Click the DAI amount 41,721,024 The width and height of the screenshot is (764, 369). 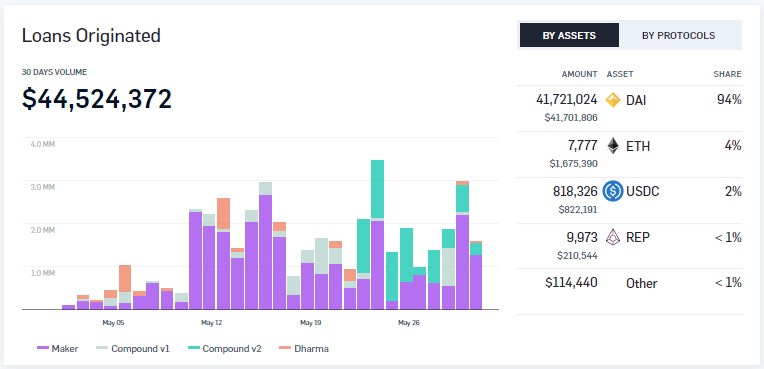[567, 99]
